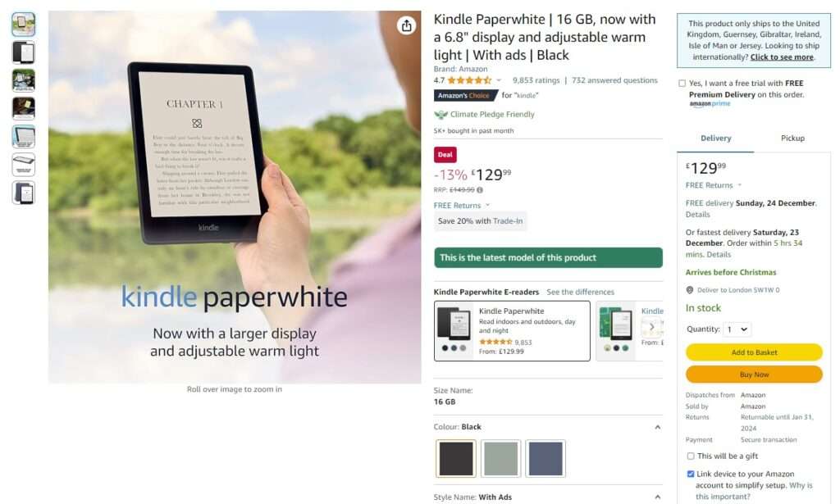This screenshot has height=504, width=840.
Task: Click the share icon on product image
Action: click(x=407, y=25)
